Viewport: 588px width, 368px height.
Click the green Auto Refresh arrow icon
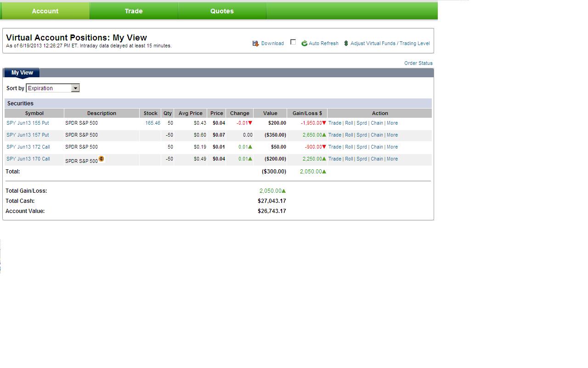click(x=304, y=43)
